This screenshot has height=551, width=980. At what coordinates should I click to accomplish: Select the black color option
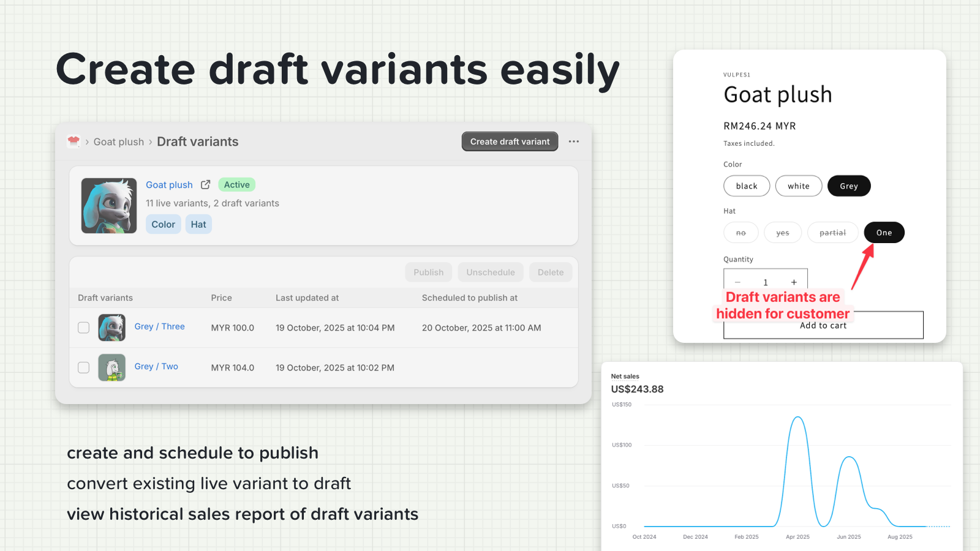pyautogui.click(x=747, y=186)
